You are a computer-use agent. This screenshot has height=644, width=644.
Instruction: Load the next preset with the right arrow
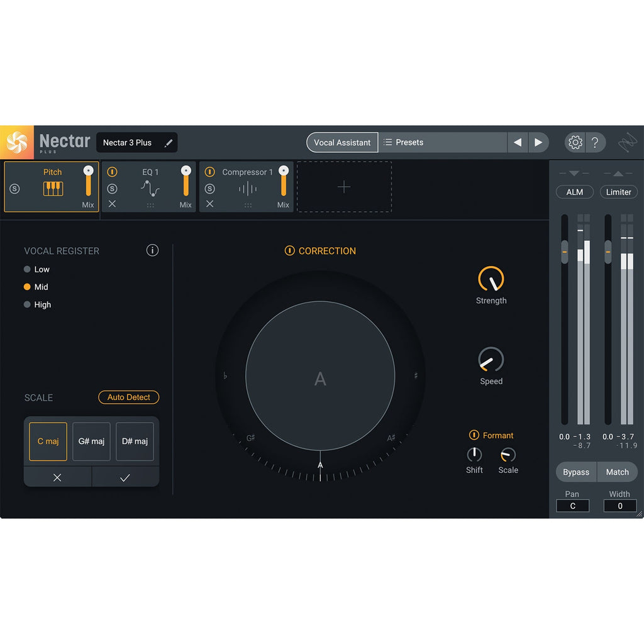538,143
